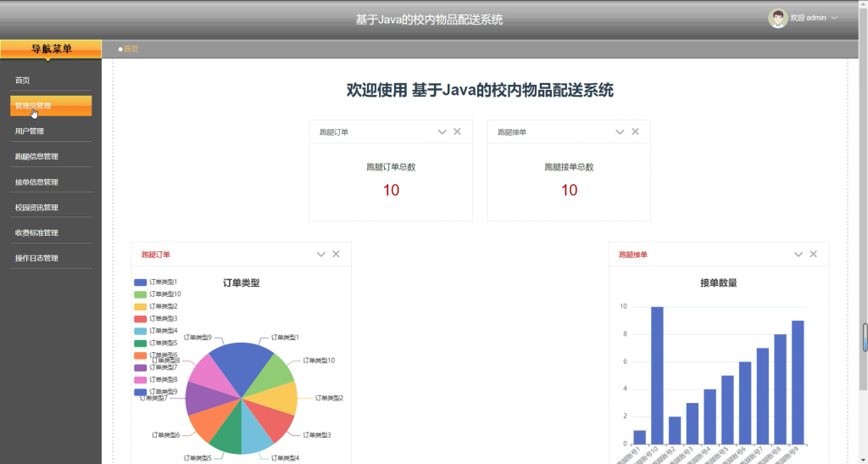Screen dimensions: 868x464
Task: Open 首页 in navigation menu
Action: tap(51, 81)
